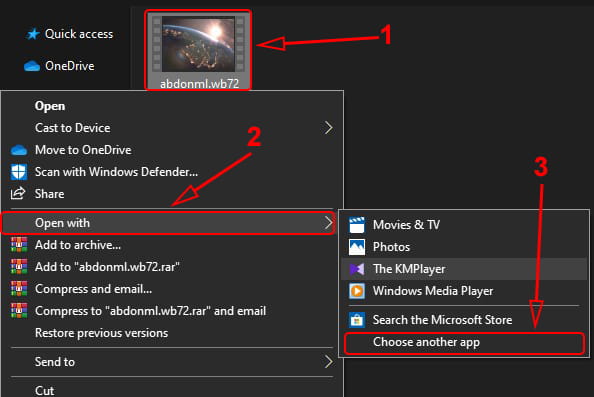This screenshot has height=397, width=594.
Task: Click the Windows Media Player icon
Action: [x=357, y=291]
